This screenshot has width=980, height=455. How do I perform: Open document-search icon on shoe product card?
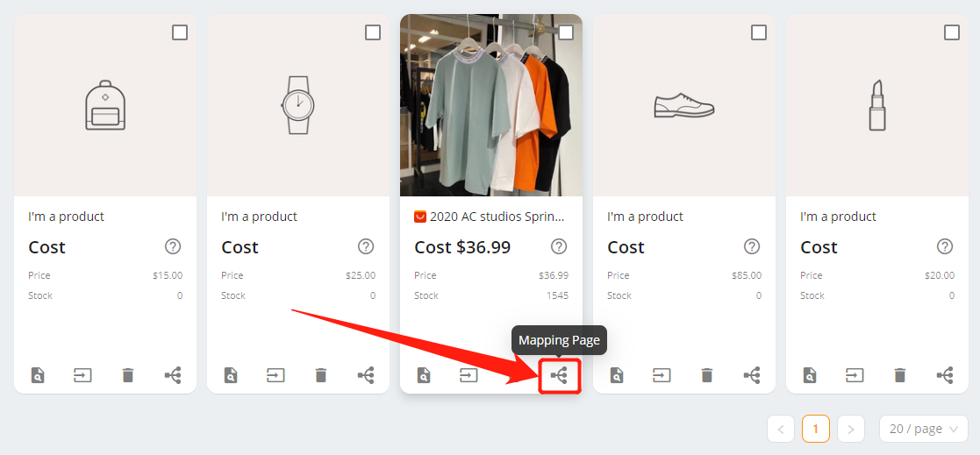(x=617, y=375)
